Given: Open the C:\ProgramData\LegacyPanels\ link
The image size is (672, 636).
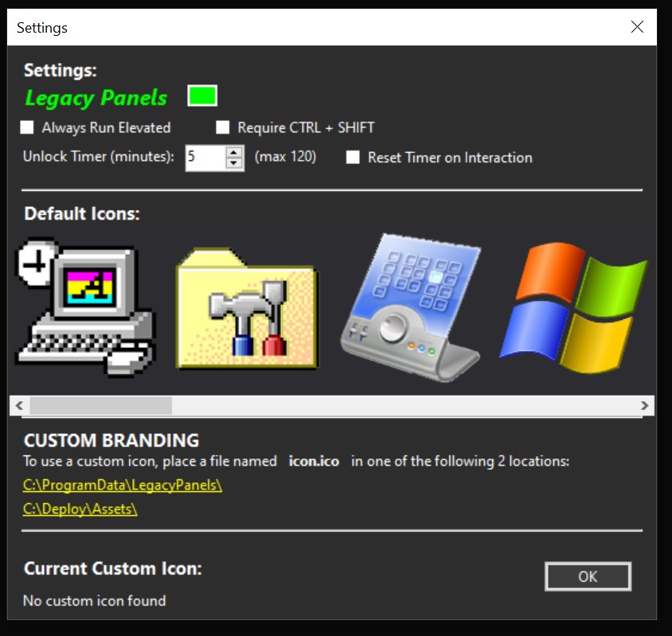Looking at the screenshot, I should (x=123, y=485).
